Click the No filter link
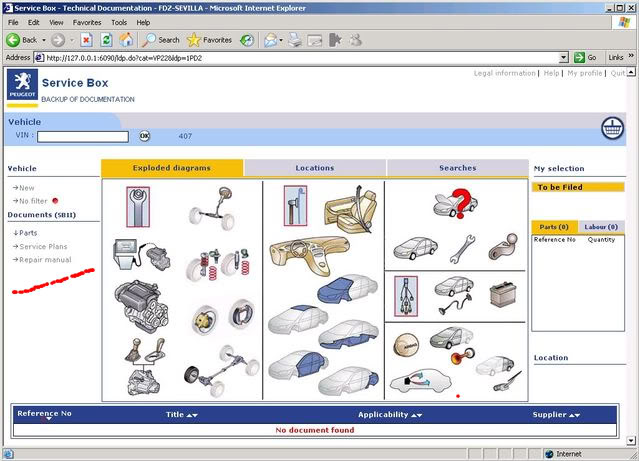Image resolution: width=639 pixels, height=461 pixels. click(x=33, y=201)
